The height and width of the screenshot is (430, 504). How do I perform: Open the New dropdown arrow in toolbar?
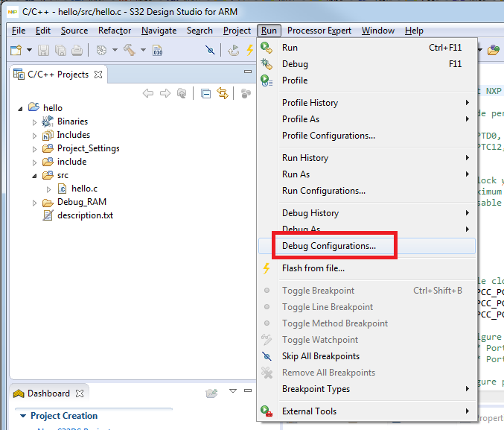29,50
